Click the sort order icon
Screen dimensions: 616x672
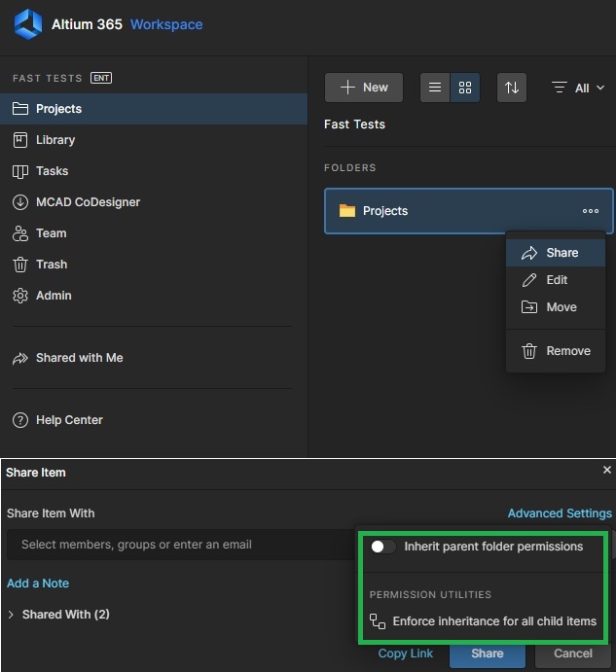click(x=512, y=88)
